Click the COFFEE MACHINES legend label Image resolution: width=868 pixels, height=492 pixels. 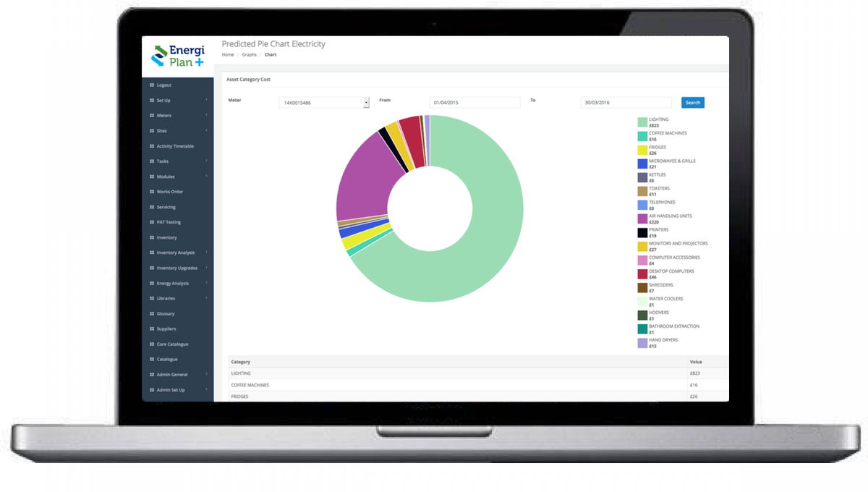point(668,133)
